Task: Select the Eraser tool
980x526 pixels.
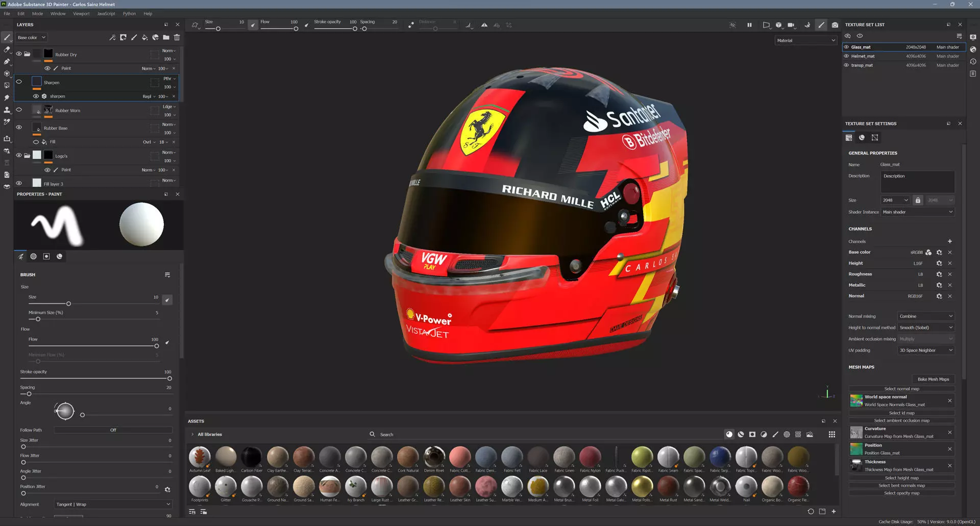Action: pos(7,49)
